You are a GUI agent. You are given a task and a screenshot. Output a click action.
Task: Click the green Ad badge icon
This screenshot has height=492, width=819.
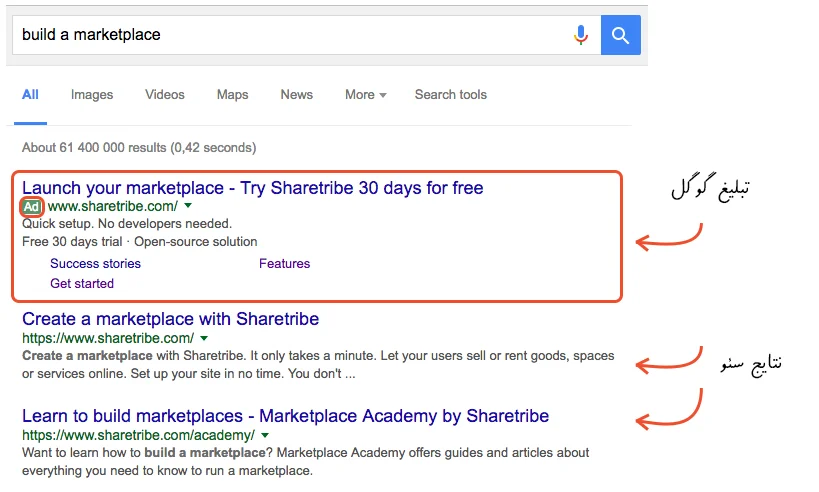point(32,207)
